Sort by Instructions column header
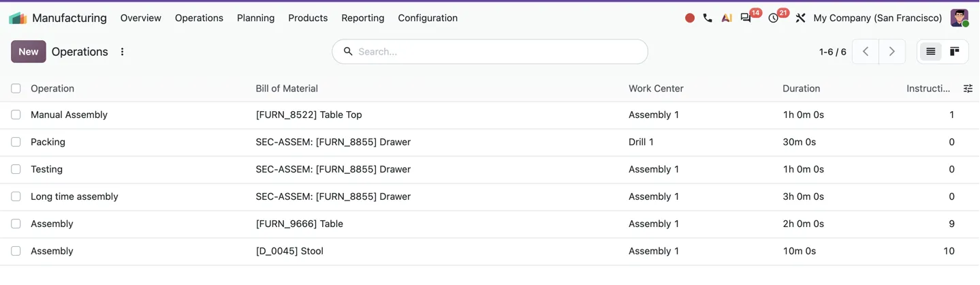Viewport: 980px width, 285px height. pos(928,89)
